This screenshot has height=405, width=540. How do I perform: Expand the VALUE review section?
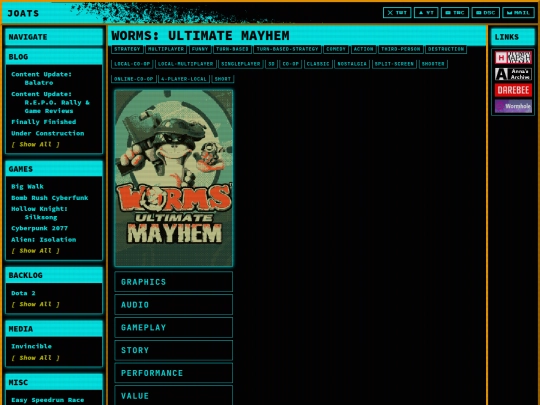coord(174,395)
